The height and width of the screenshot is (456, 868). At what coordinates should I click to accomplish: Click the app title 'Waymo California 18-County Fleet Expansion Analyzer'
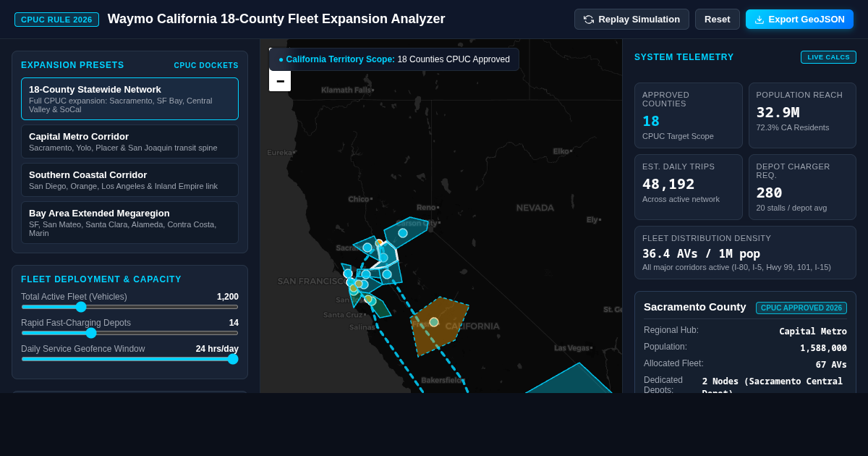click(x=276, y=19)
